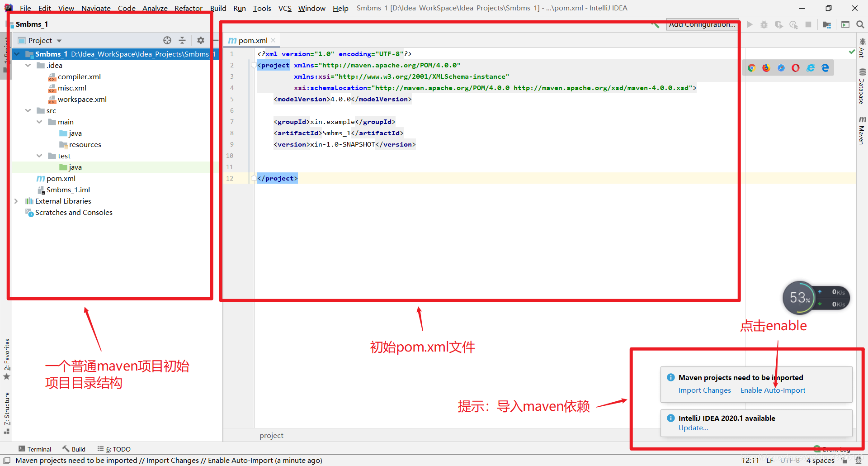Collapse the .idea folder

point(28,65)
